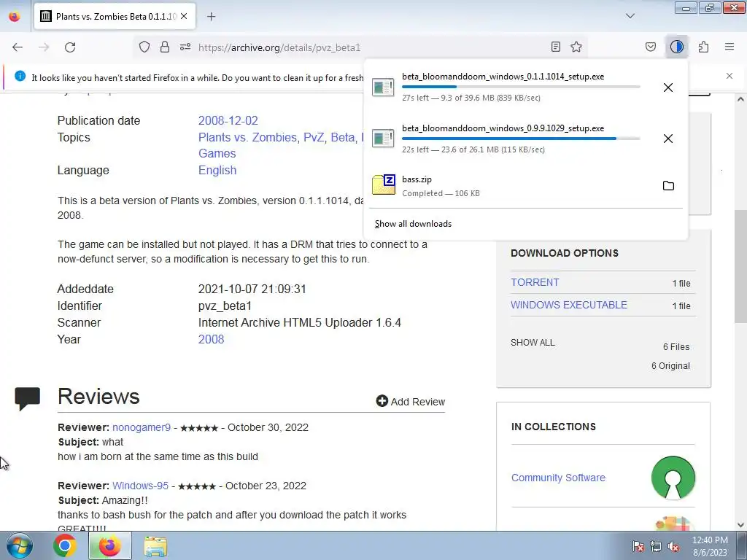Dismiss the Firefox refresh notification bar
The image size is (747, 560).
point(729,76)
